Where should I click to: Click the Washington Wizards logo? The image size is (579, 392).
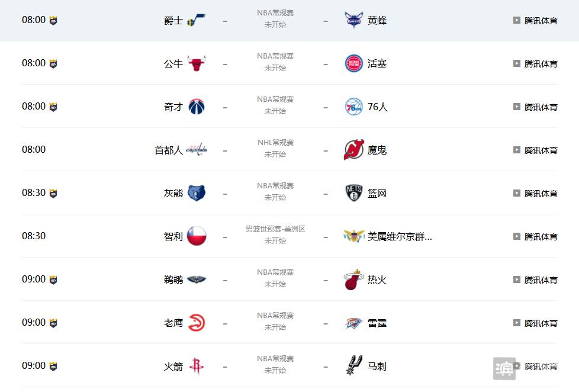click(197, 107)
